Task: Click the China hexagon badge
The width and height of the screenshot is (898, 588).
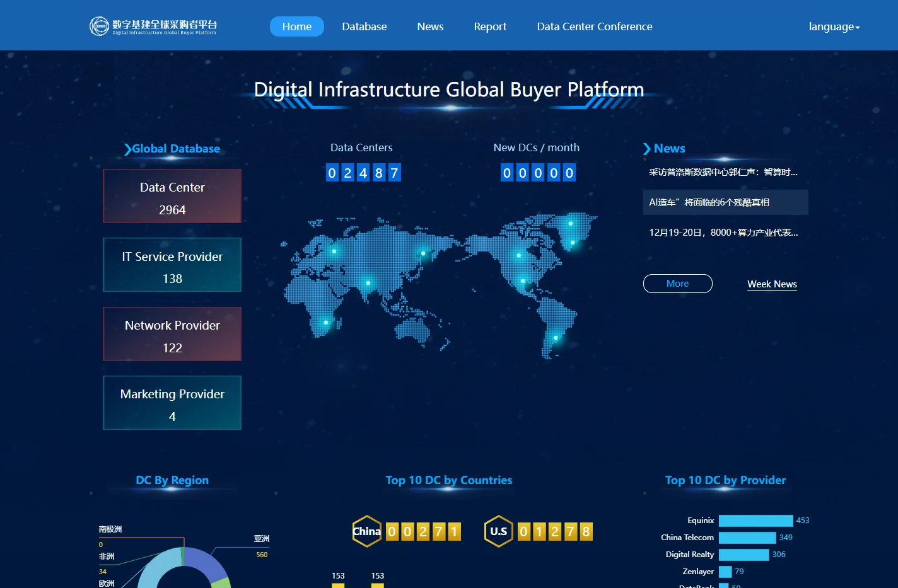Action: click(x=366, y=531)
